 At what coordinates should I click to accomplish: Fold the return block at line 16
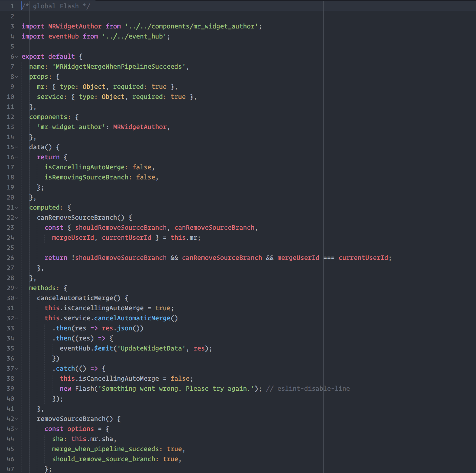coord(17,157)
